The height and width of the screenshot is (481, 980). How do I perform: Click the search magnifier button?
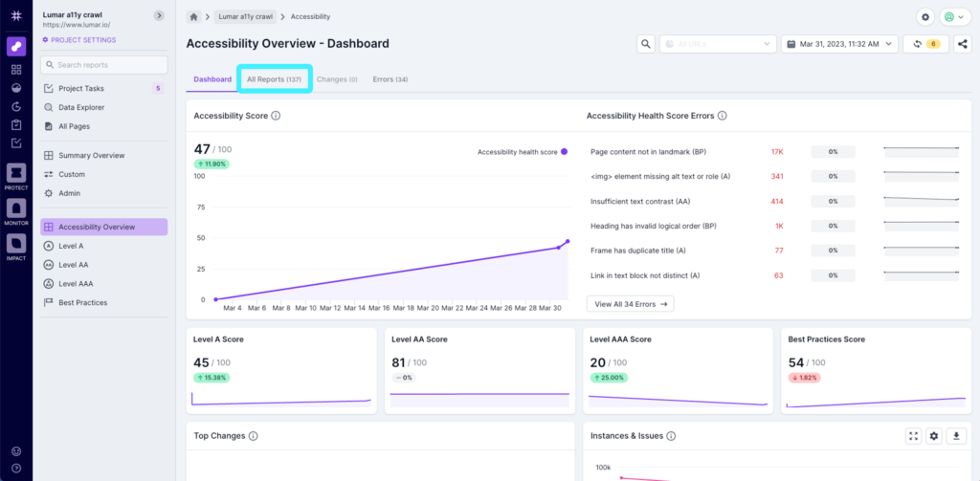(646, 44)
